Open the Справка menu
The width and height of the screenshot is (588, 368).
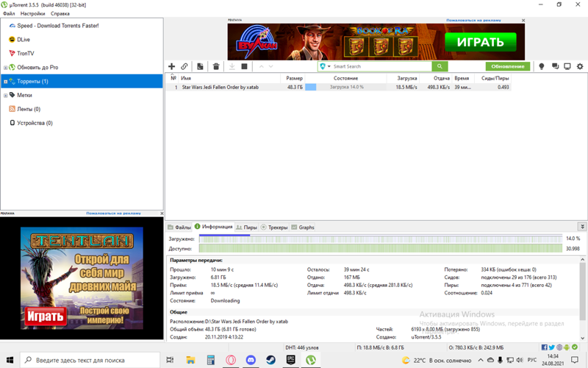pyautogui.click(x=60, y=13)
